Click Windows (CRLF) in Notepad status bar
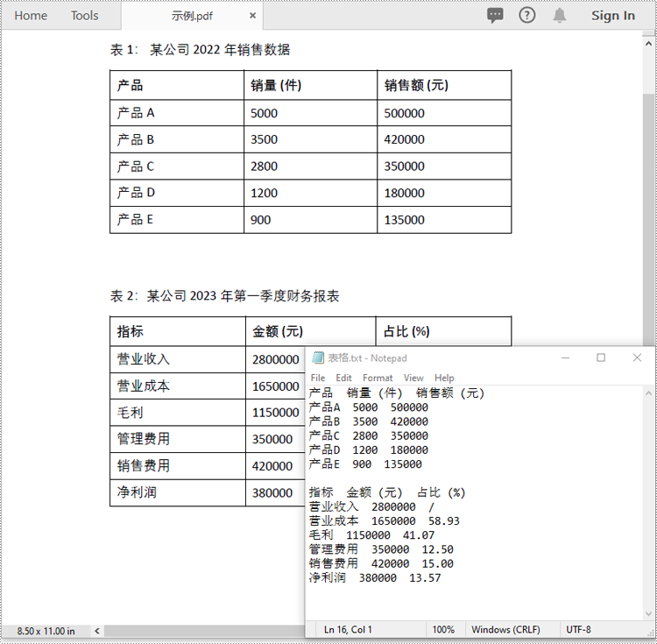 coord(505,630)
